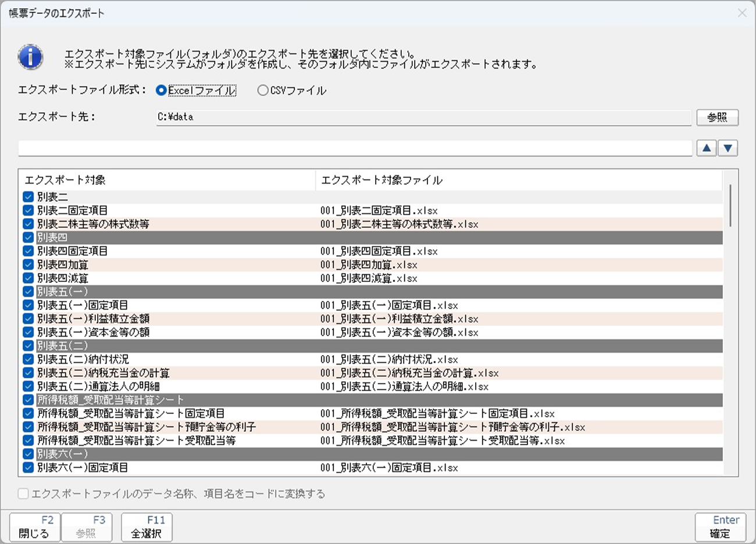Select the CSVファイル radio button

[263, 91]
